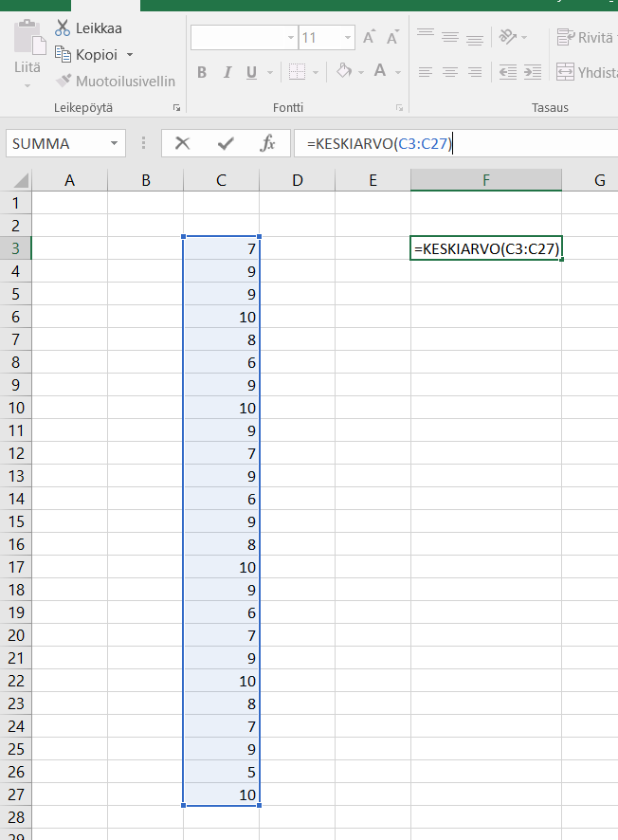The image size is (618, 840).
Task: Expand the Kopioi dropdown arrow
Action: click(130, 55)
